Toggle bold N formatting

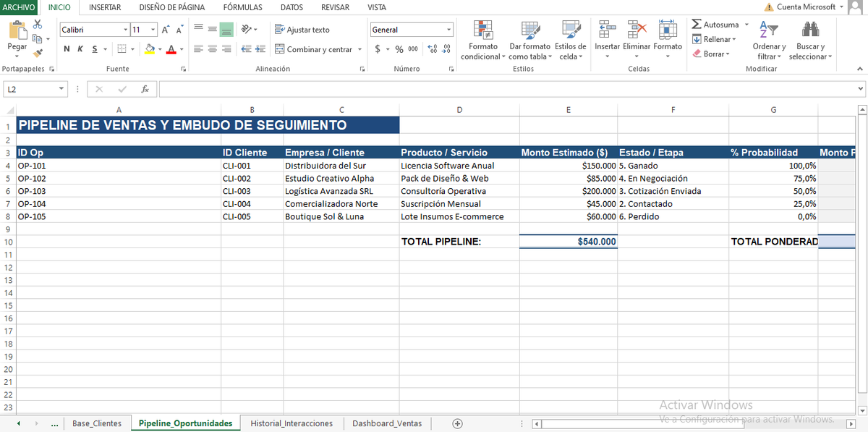(x=67, y=49)
